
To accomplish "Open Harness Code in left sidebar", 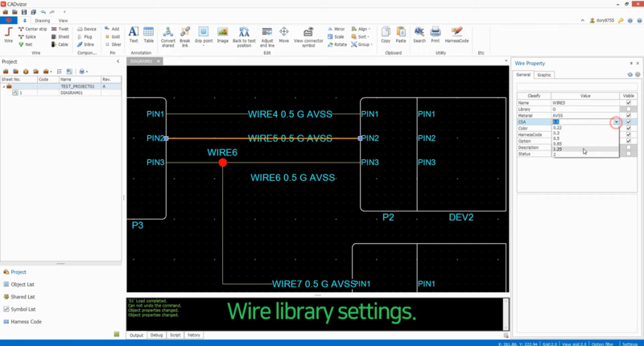I will (x=24, y=321).
